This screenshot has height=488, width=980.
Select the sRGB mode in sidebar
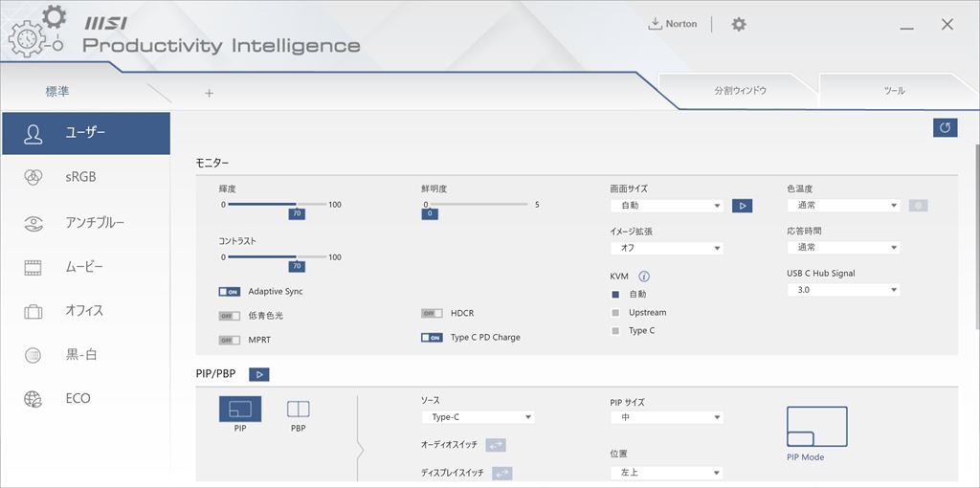tap(85, 177)
